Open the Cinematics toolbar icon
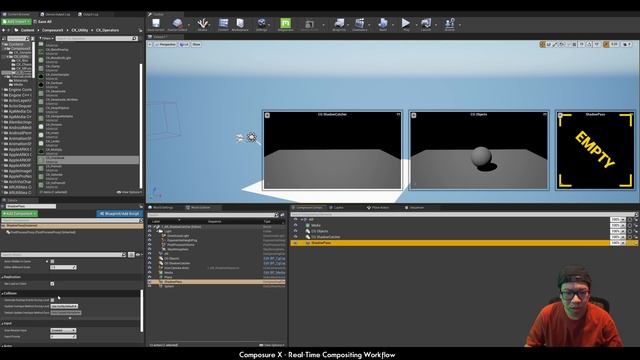 pos(360,23)
